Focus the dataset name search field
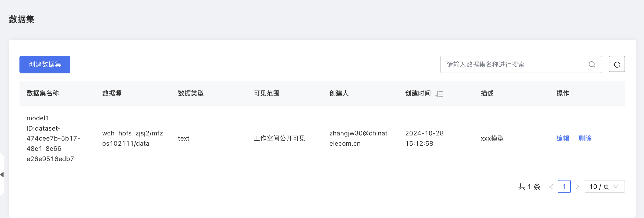Image resolution: width=644 pixels, height=218 pixels. (514, 64)
